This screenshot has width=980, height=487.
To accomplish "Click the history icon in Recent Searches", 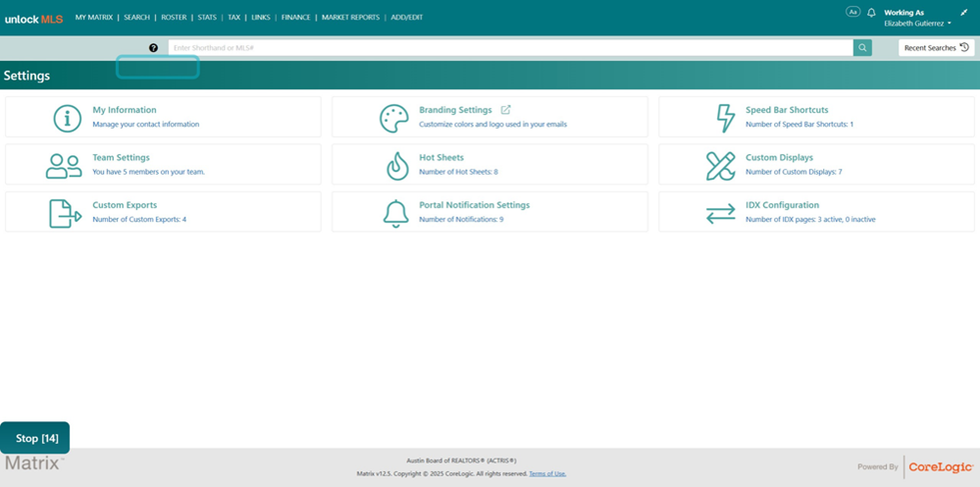I will coord(964,48).
